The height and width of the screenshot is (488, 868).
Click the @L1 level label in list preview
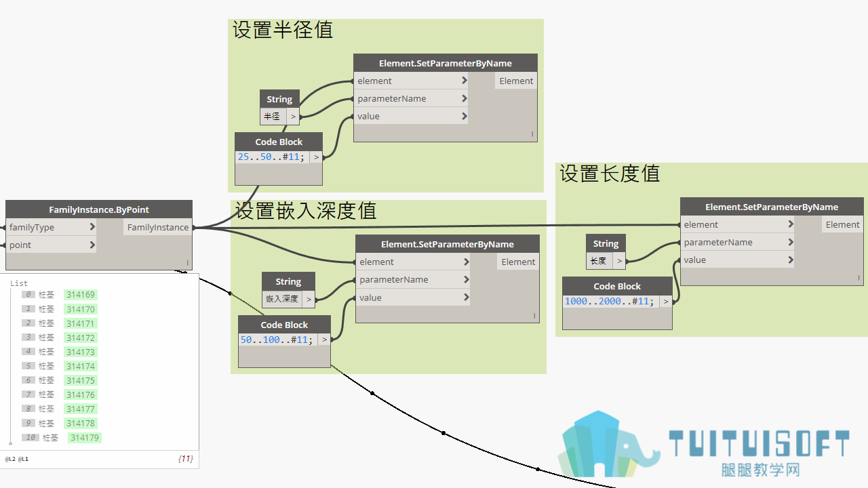23,459
